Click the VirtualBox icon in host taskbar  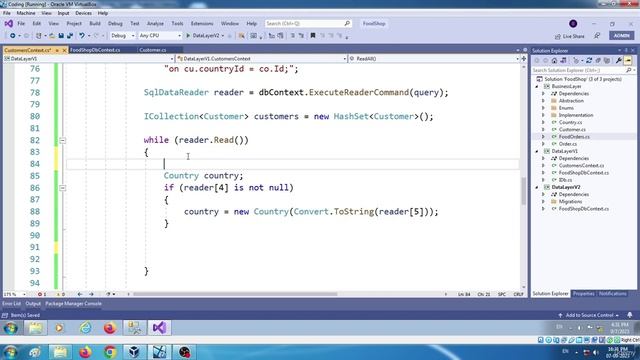coord(134,352)
